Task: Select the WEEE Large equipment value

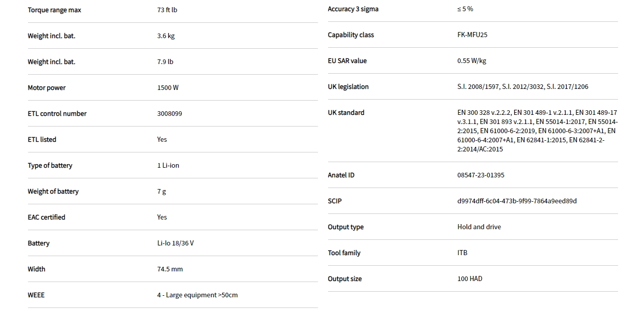Action: (x=197, y=295)
